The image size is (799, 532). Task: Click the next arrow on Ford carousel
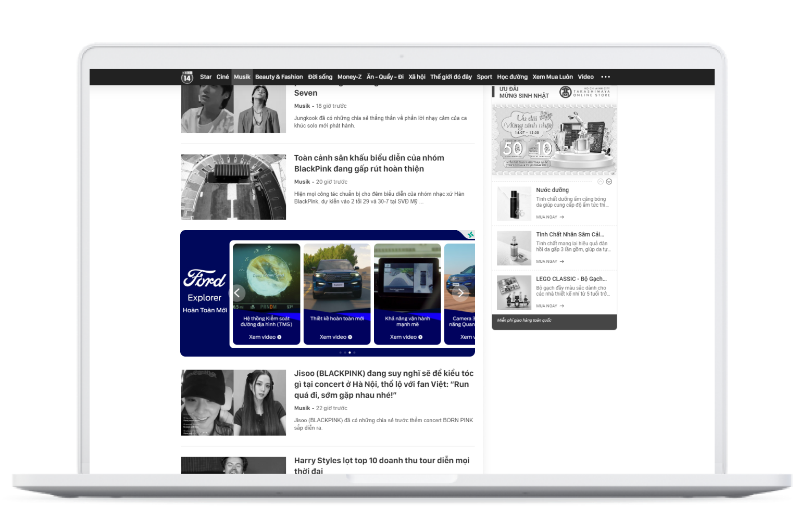[460, 293]
